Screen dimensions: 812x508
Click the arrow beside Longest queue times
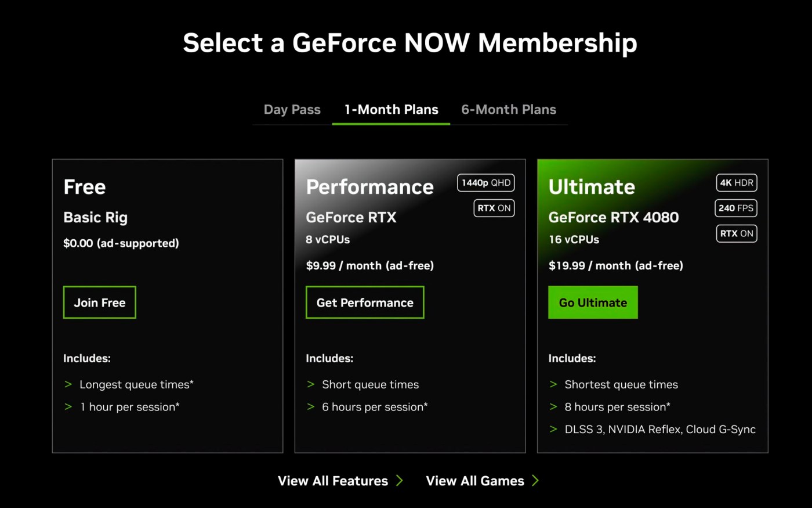68,384
